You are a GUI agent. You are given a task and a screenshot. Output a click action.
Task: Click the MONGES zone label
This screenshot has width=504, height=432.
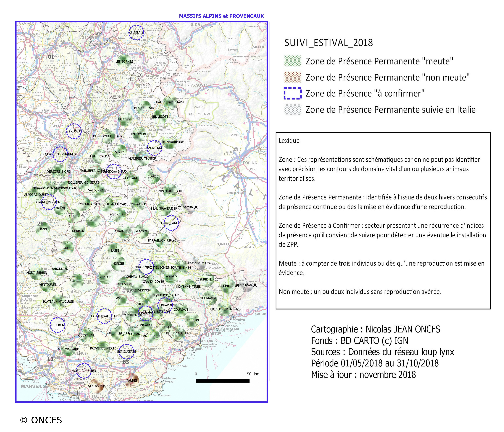(118, 263)
